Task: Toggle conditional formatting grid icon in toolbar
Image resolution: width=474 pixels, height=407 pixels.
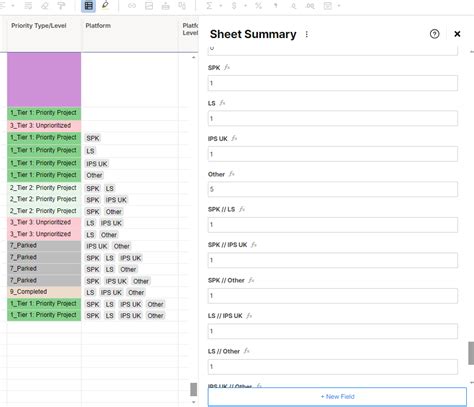Action: (89, 6)
